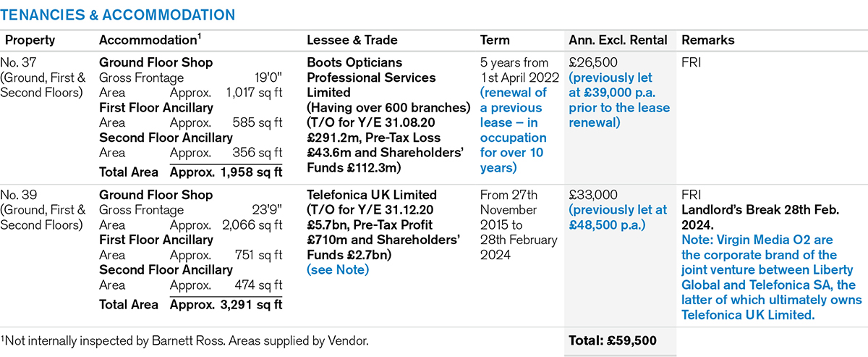Image resolution: width=868 pixels, height=357 pixels.
Task: Click the Telefonica UK Limited lessee name
Action: pyautogui.click(x=372, y=195)
